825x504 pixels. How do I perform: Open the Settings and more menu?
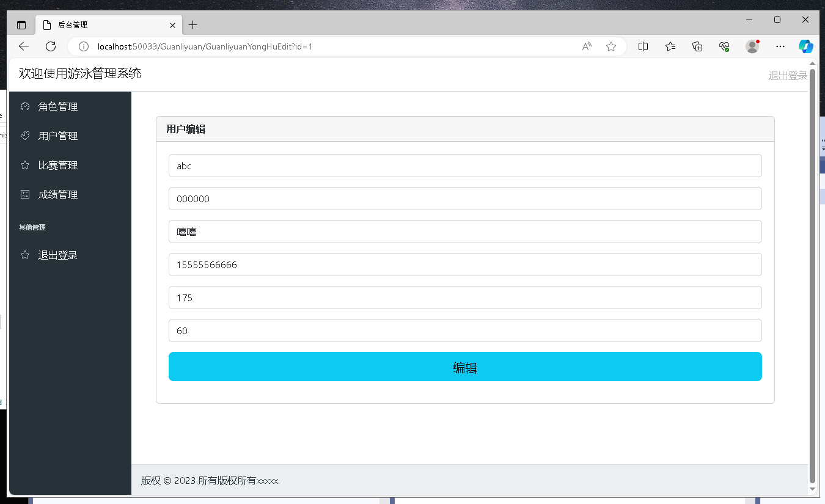pos(780,46)
